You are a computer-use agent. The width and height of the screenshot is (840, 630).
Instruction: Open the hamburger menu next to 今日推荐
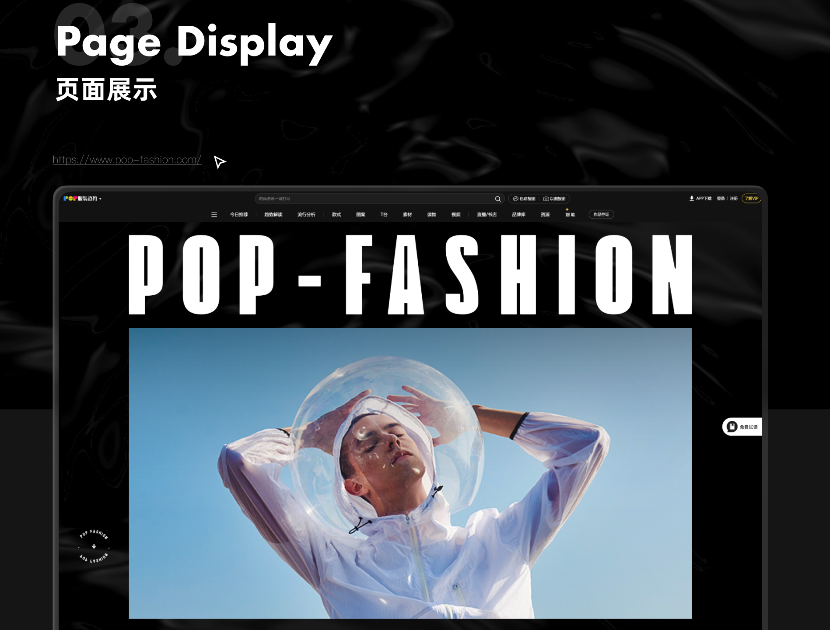[x=214, y=214]
